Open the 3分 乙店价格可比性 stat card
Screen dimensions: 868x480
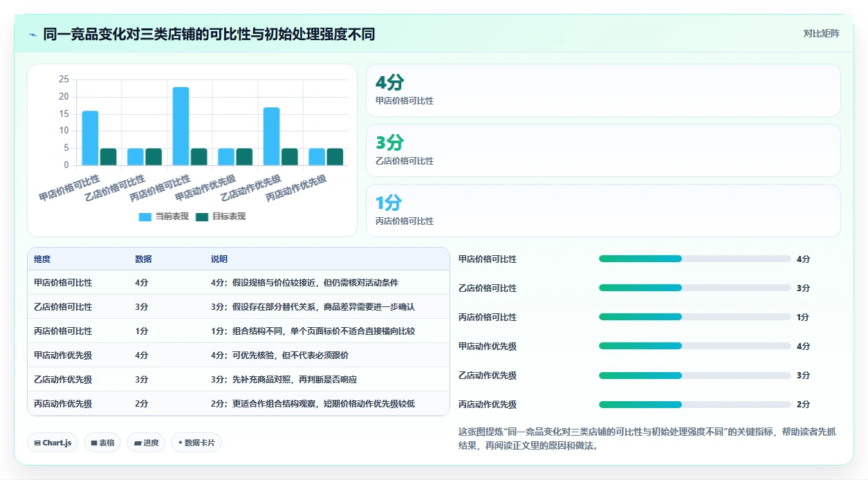(x=603, y=151)
